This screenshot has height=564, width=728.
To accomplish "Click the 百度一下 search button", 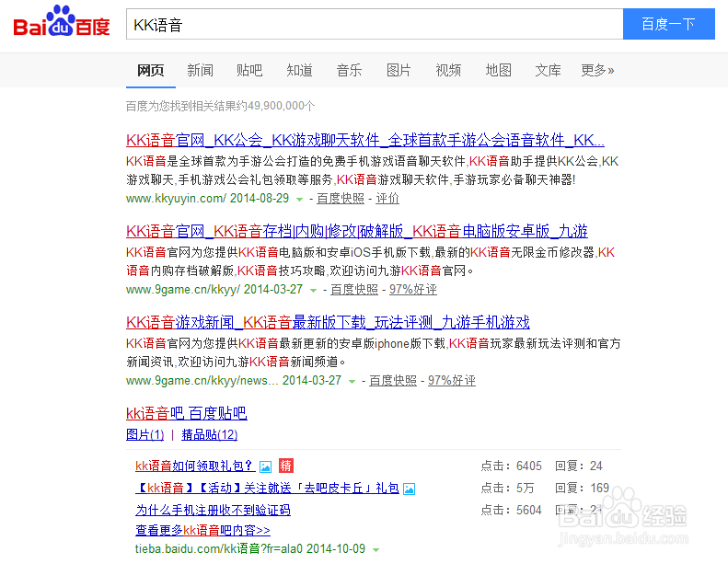I will 668,24.
